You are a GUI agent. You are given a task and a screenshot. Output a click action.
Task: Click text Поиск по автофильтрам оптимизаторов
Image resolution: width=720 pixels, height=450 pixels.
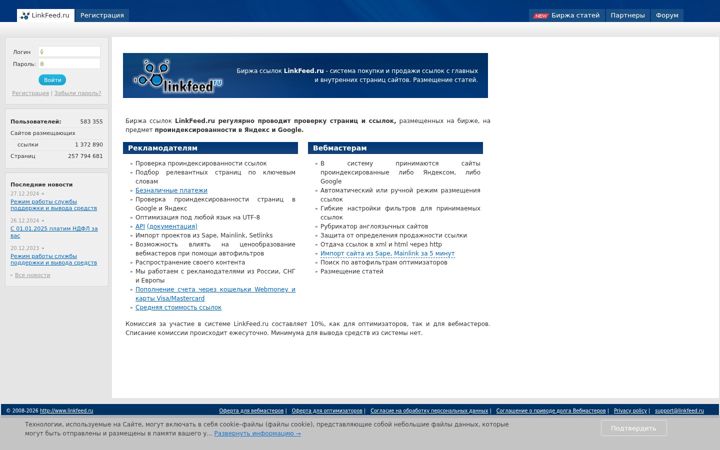coord(384,263)
